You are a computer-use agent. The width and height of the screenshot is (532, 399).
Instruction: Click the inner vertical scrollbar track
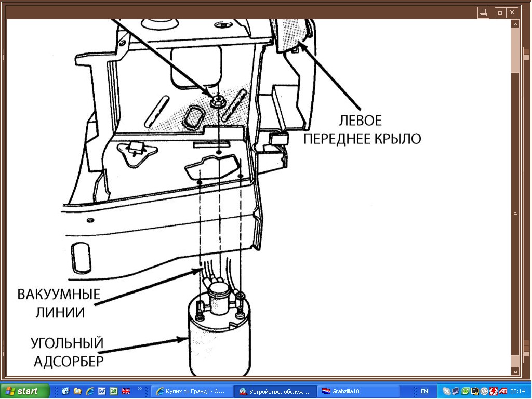(515, 208)
